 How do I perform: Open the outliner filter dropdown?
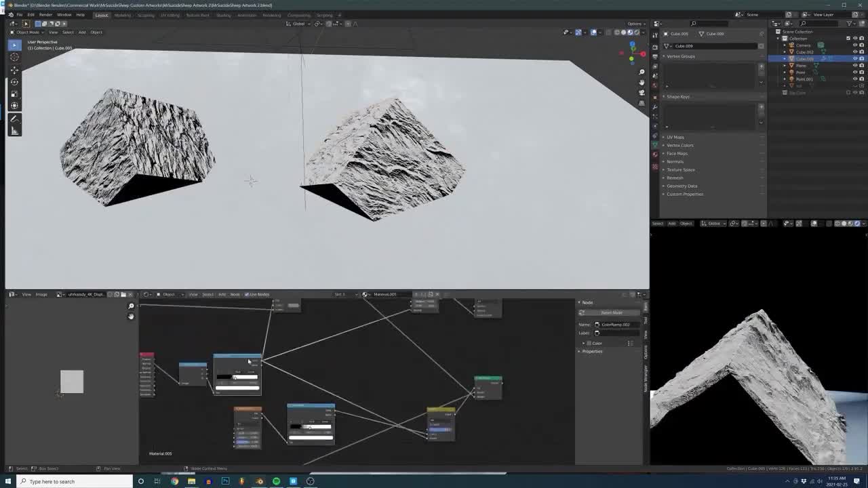pos(852,23)
